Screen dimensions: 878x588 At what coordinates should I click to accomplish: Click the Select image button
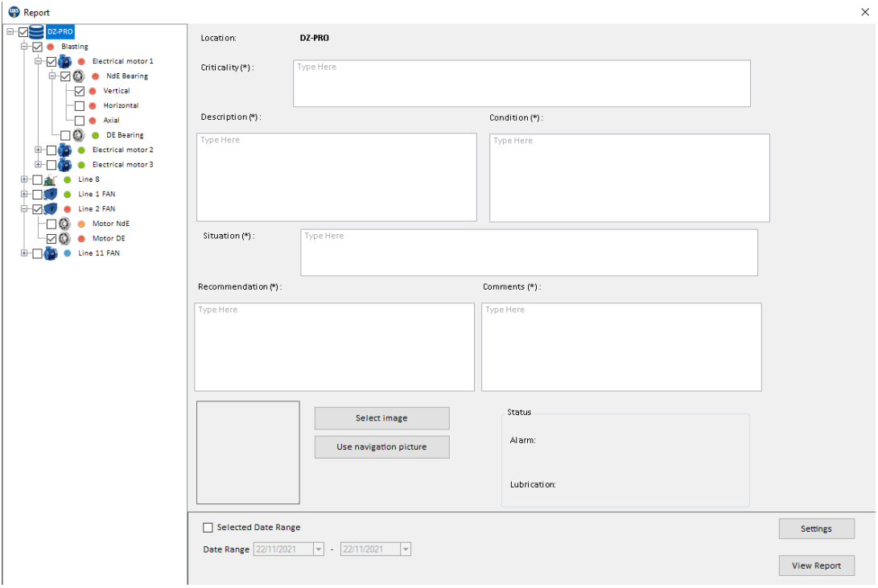pyautogui.click(x=381, y=418)
